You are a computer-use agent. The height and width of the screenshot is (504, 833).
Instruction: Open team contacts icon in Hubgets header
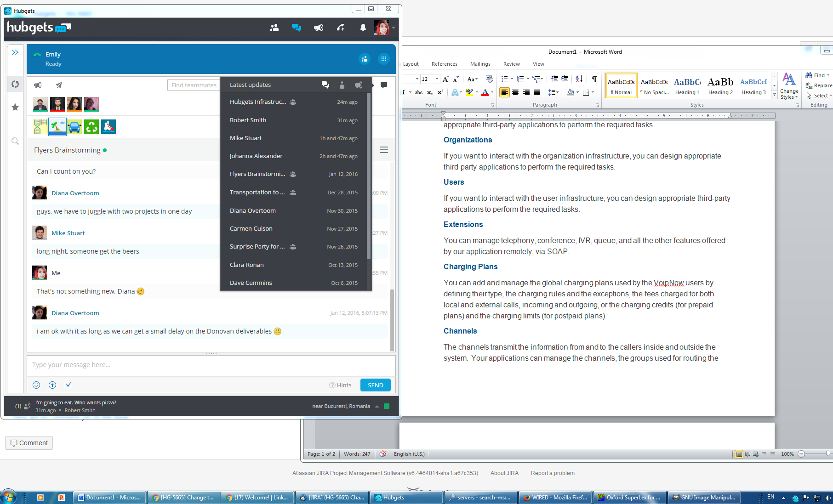tap(274, 28)
